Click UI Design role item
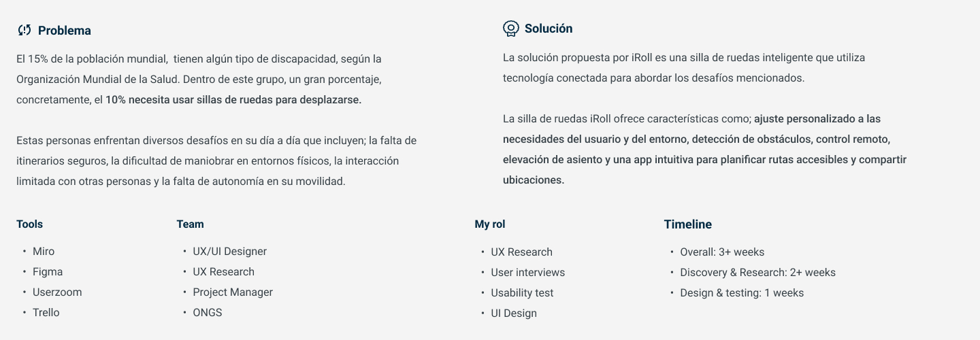The width and height of the screenshot is (980, 340). [x=514, y=313]
